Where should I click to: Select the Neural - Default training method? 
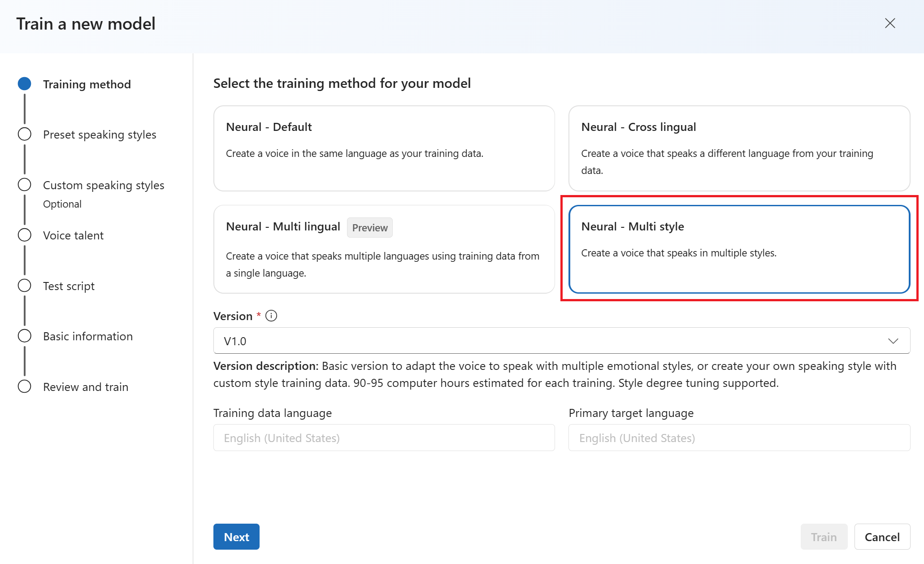point(384,148)
